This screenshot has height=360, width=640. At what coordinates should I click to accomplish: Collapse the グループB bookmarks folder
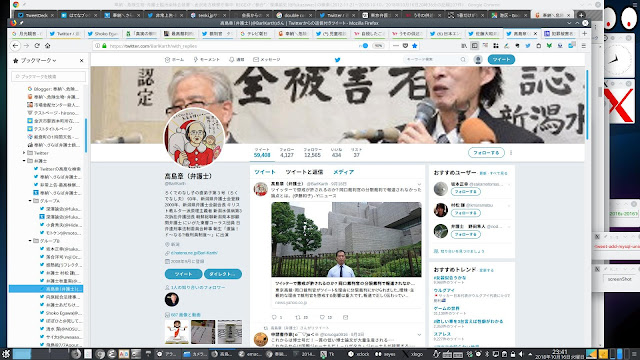click(30, 241)
